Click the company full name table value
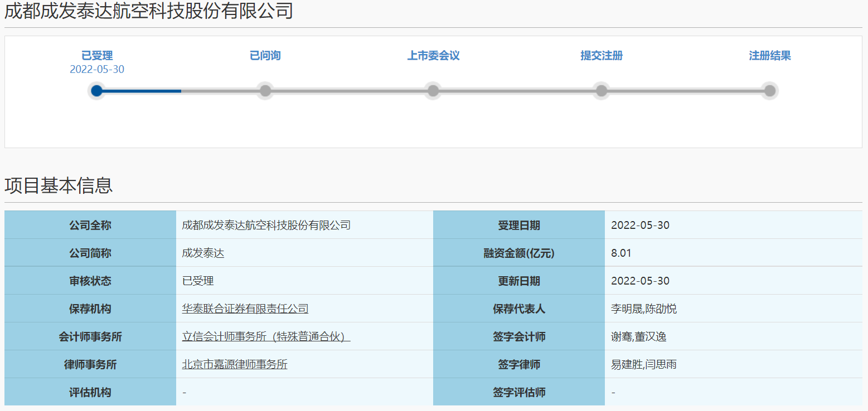 266,226
